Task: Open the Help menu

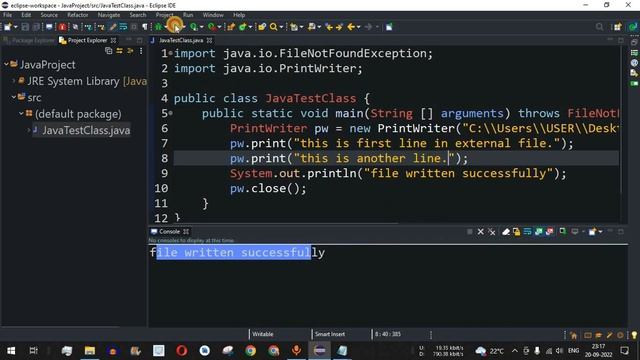Action: (239, 15)
